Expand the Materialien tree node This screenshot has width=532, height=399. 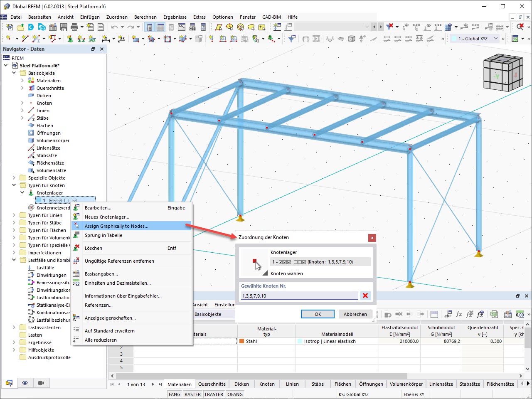coord(22,81)
